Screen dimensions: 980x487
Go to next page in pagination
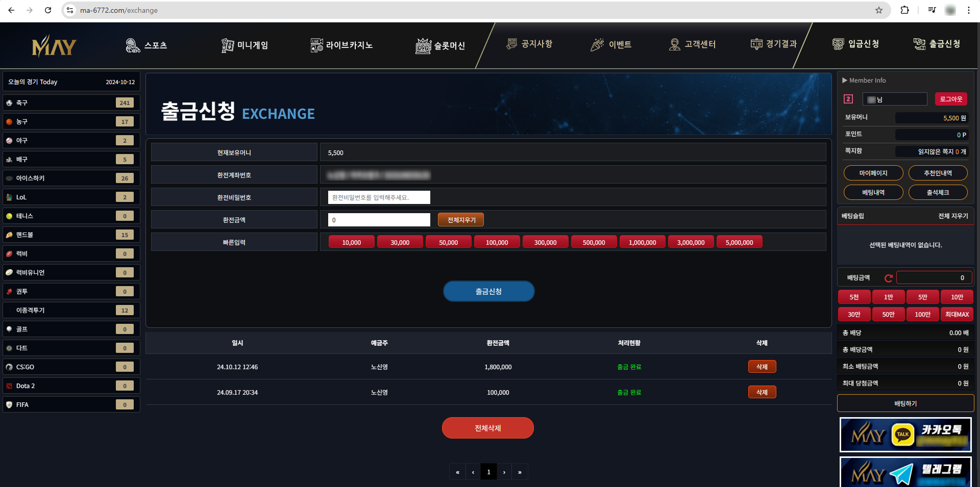point(504,472)
